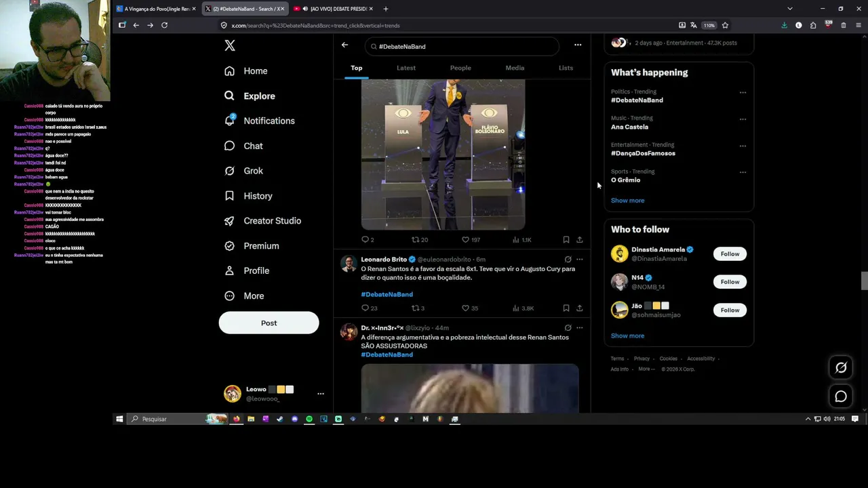
Task: Follow N14
Action: [730, 282]
